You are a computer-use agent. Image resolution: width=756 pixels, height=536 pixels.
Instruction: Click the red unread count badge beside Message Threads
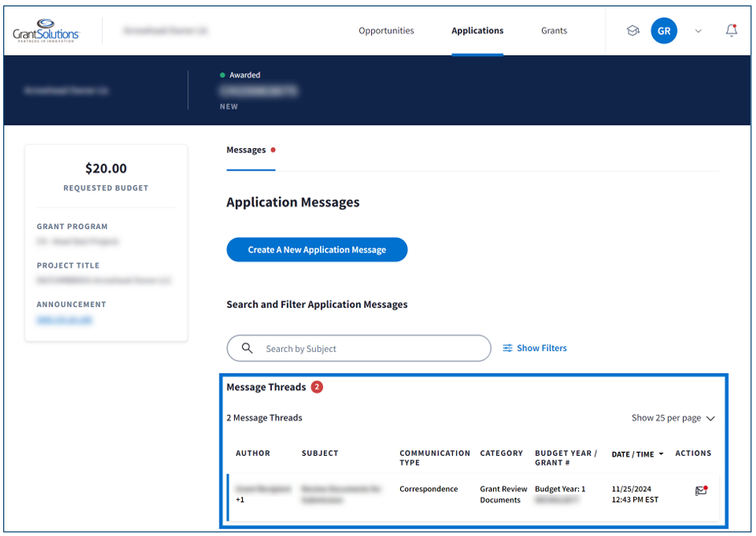tap(317, 387)
